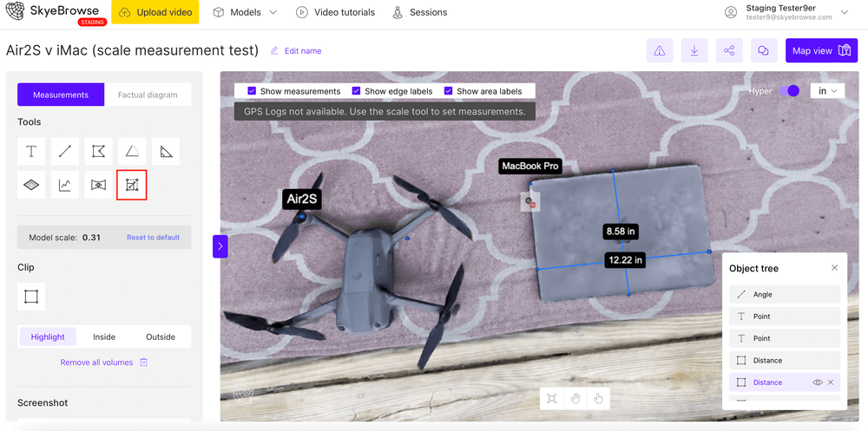
Task: Turn off the Hyper toggle
Action: click(x=789, y=91)
